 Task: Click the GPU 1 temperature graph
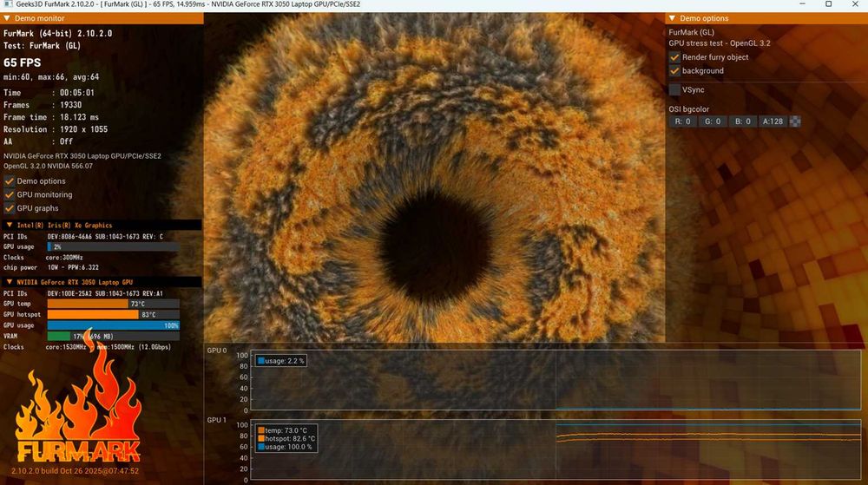coord(556,450)
